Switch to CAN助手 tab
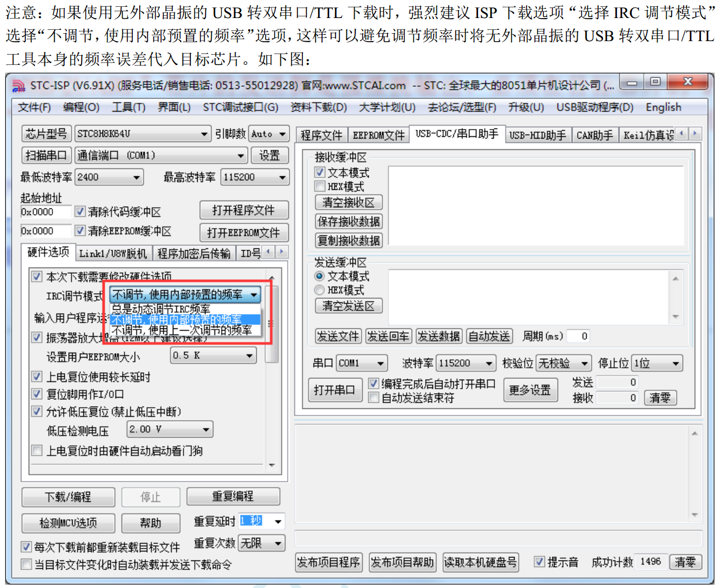Viewport: 719px width, 588px height. coord(595,135)
